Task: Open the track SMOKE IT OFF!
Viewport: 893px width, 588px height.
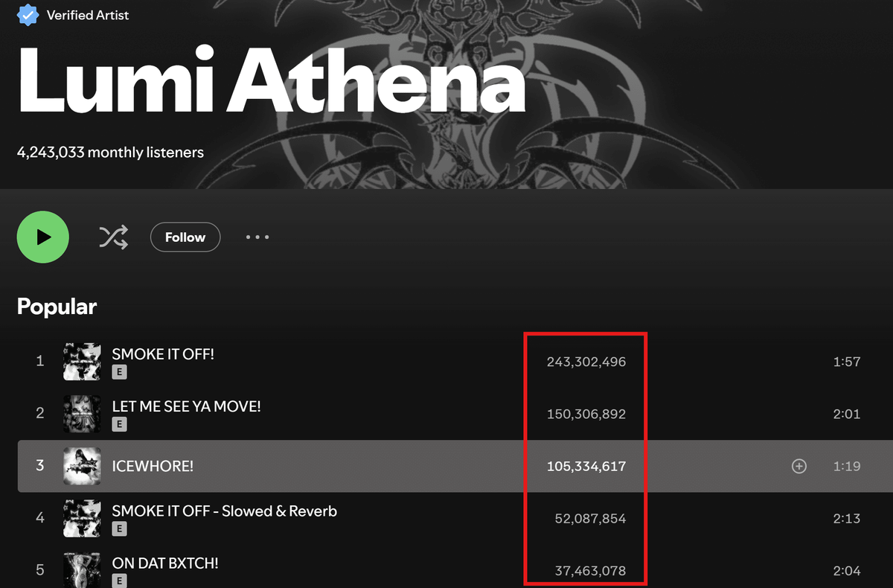Action: pyautogui.click(x=162, y=354)
